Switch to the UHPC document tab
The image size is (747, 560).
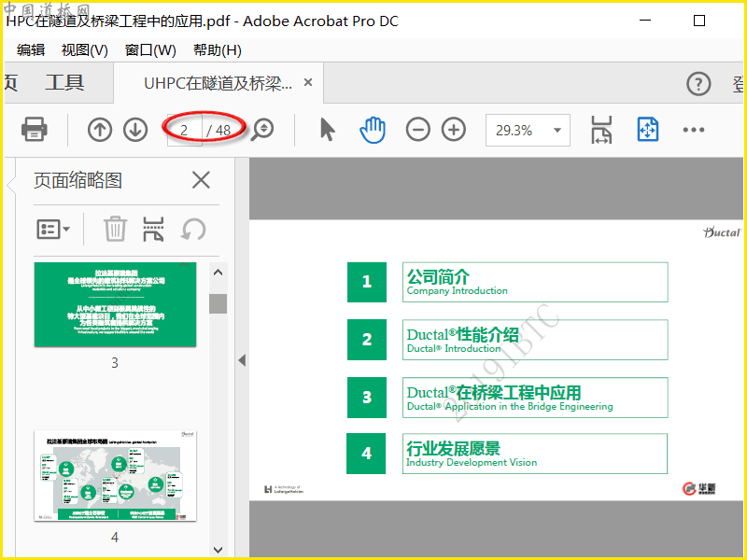(218, 83)
